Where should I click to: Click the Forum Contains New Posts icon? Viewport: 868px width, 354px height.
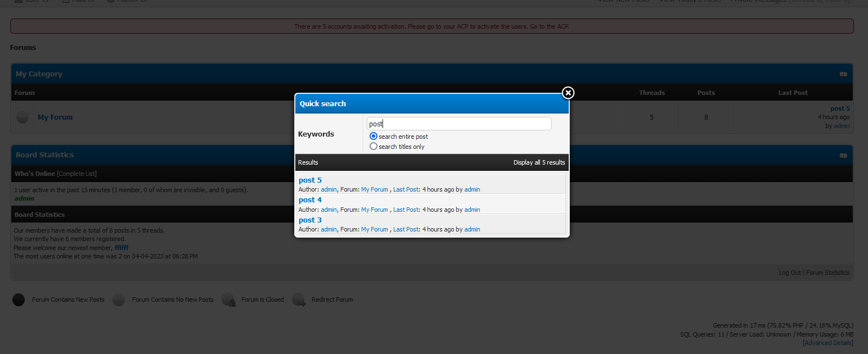[x=19, y=300]
